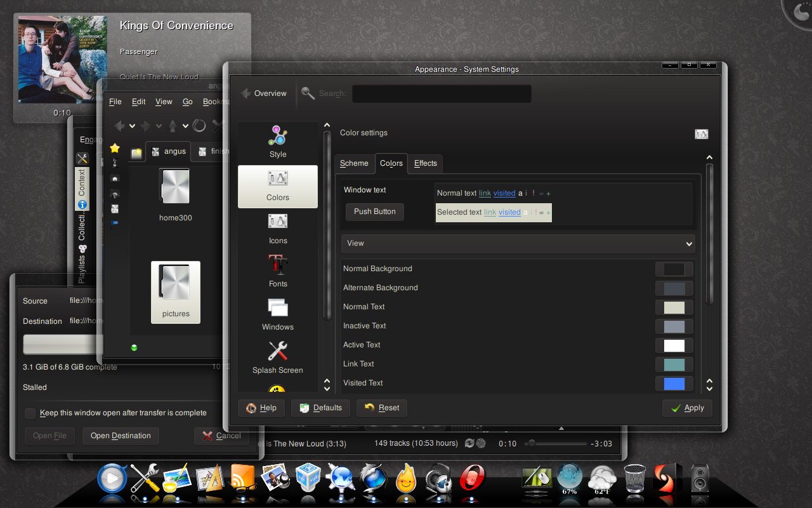Click the Reset button
Image resolution: width=812 pixels, height=508 pixels.
click(x=382, y=408)
